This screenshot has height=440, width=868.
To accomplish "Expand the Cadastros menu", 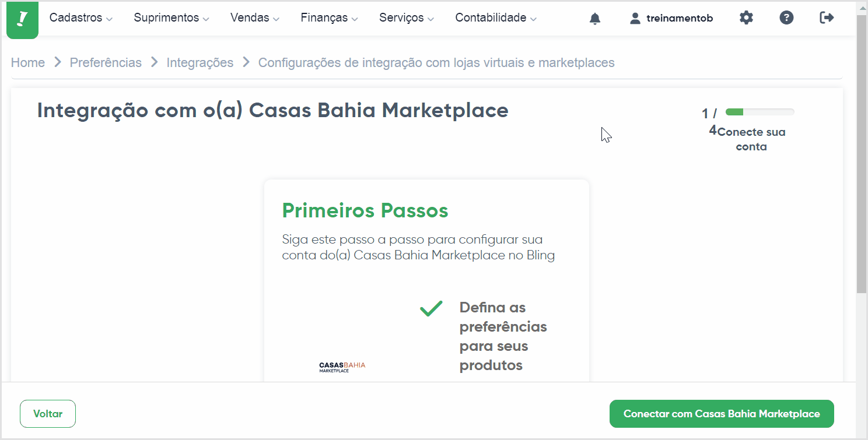I will coord(80,18).
